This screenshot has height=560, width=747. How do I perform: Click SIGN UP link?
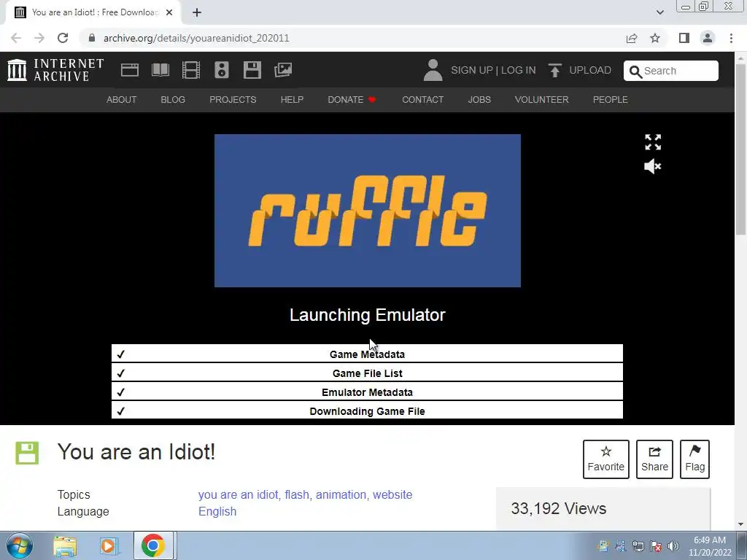tap(472, 71)
